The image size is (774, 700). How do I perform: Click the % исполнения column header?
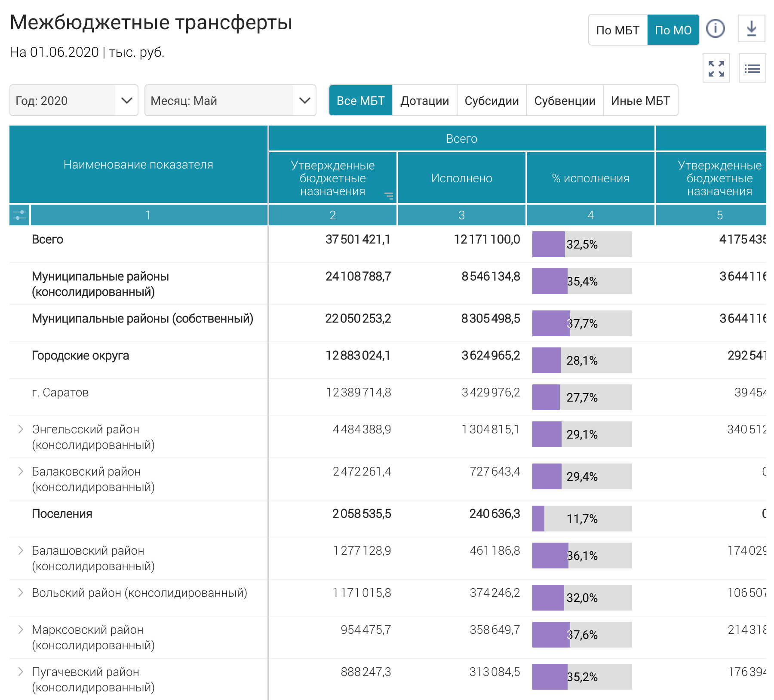pos(591,178)
